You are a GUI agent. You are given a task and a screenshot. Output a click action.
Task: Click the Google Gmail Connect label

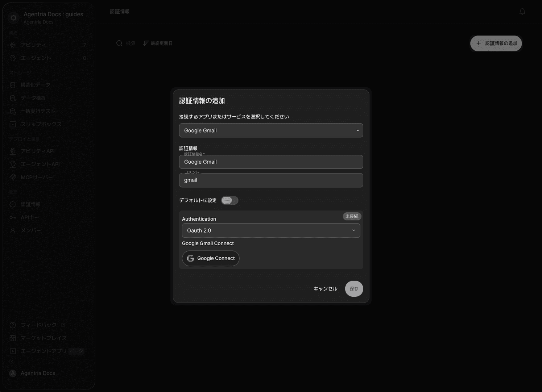[208, 243]
